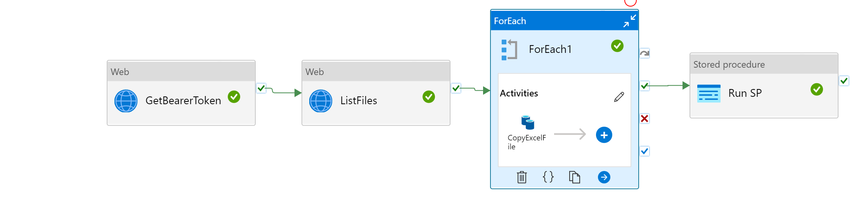Click the ForEach skipped output arrow
The width and height of the screenshot is (868, 222).
tap(645, 53)
